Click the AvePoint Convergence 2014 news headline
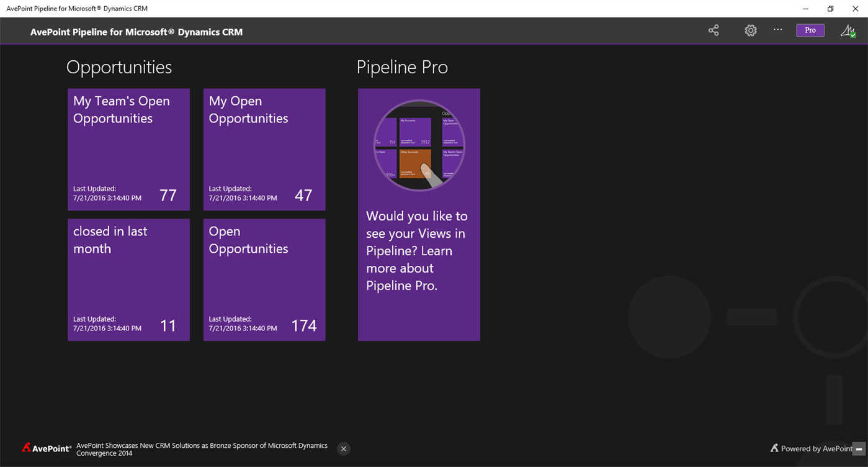 [202, 448]
